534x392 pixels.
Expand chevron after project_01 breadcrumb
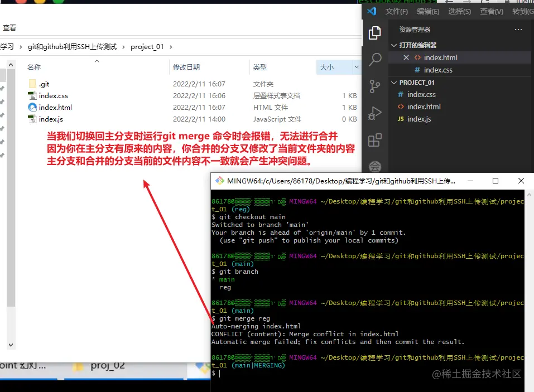tap(171, 47)
